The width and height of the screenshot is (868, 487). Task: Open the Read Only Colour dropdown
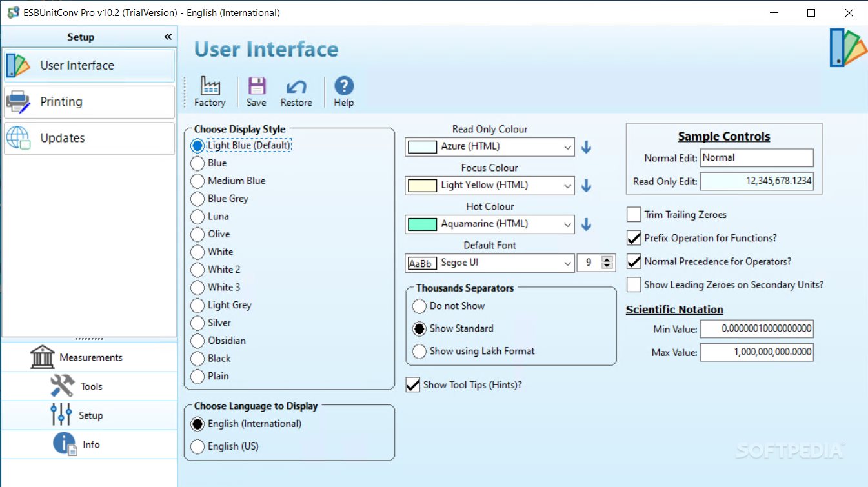click(567, 147)
